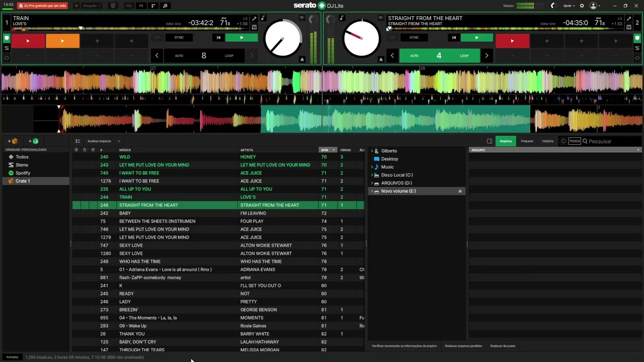This screenshot has width=644, height=362.
Task: Toggle the TODOS search filter
Action: (x=575, y=141)
